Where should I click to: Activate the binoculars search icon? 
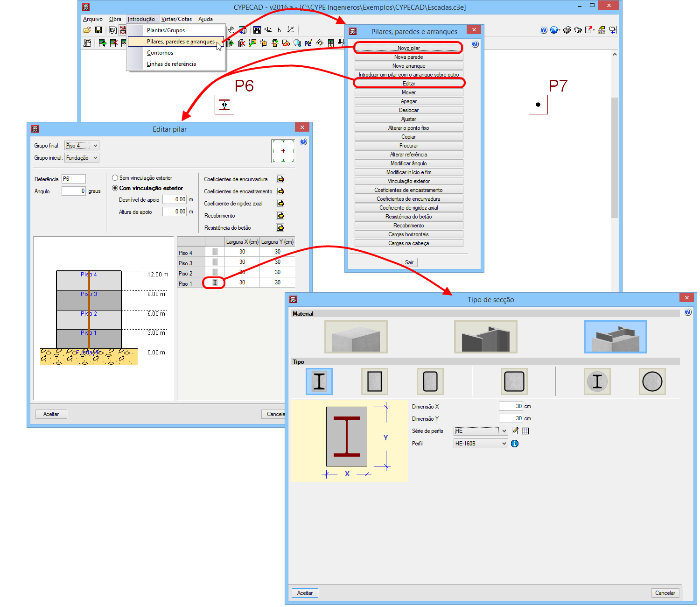click(x=257, y=30)
